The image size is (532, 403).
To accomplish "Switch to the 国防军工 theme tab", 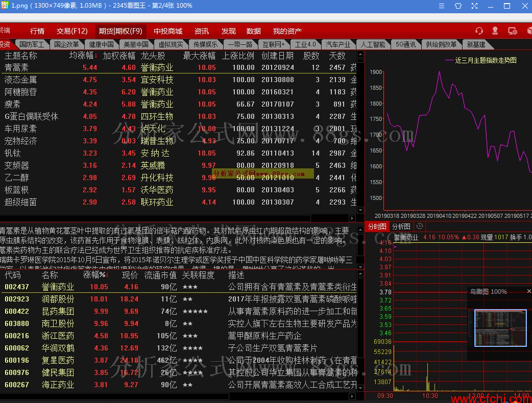I will tap(32, 44).
